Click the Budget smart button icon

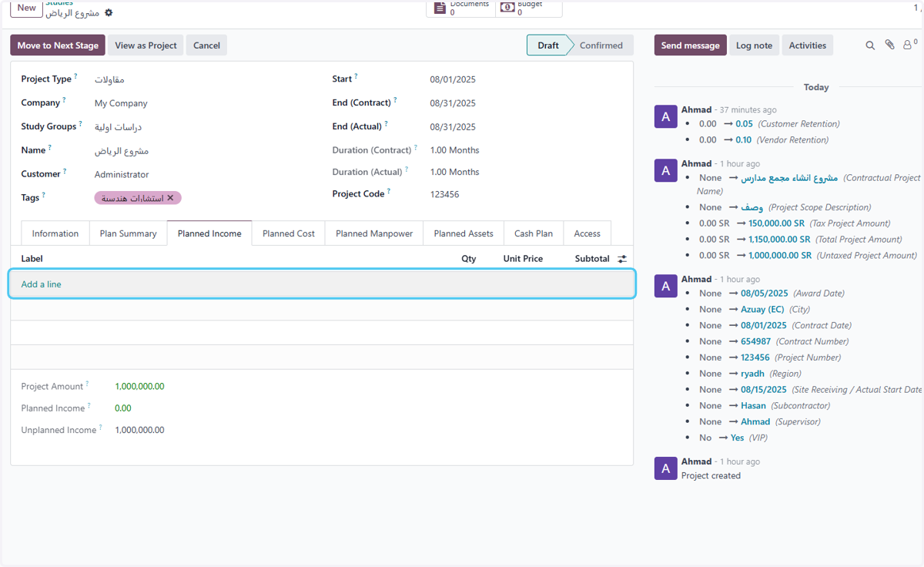tap(507, 7)
